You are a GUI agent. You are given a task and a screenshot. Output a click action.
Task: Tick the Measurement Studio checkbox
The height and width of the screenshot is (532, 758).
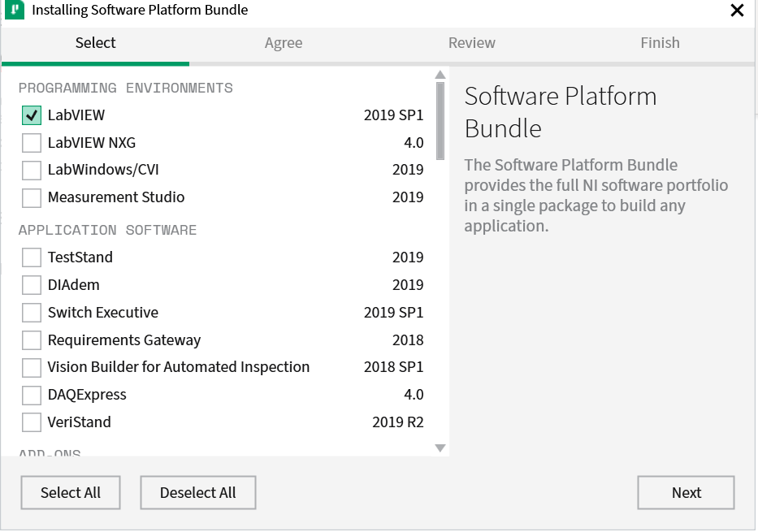click(32, 197)
